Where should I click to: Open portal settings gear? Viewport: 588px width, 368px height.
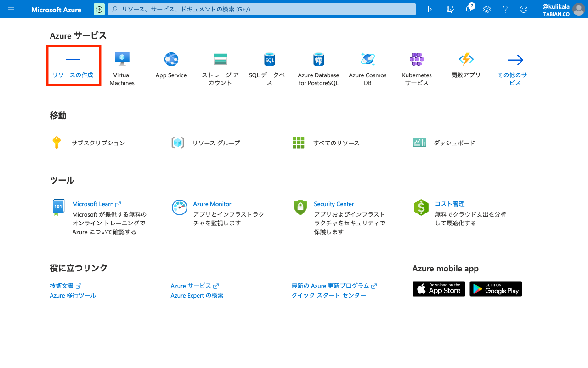coord(487,9)
